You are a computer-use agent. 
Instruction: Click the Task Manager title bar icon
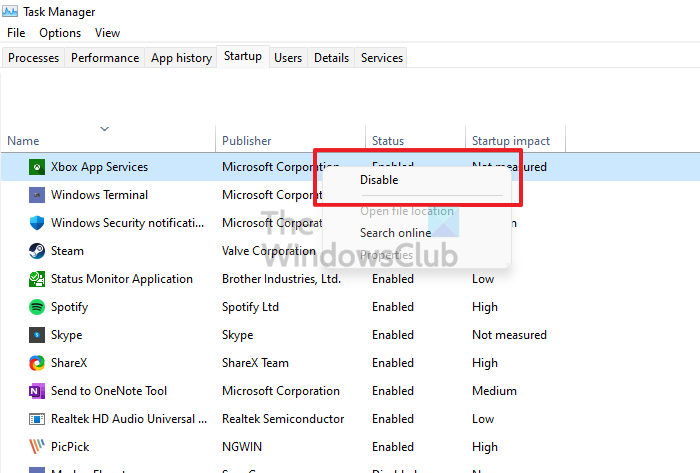click(10, 11)
